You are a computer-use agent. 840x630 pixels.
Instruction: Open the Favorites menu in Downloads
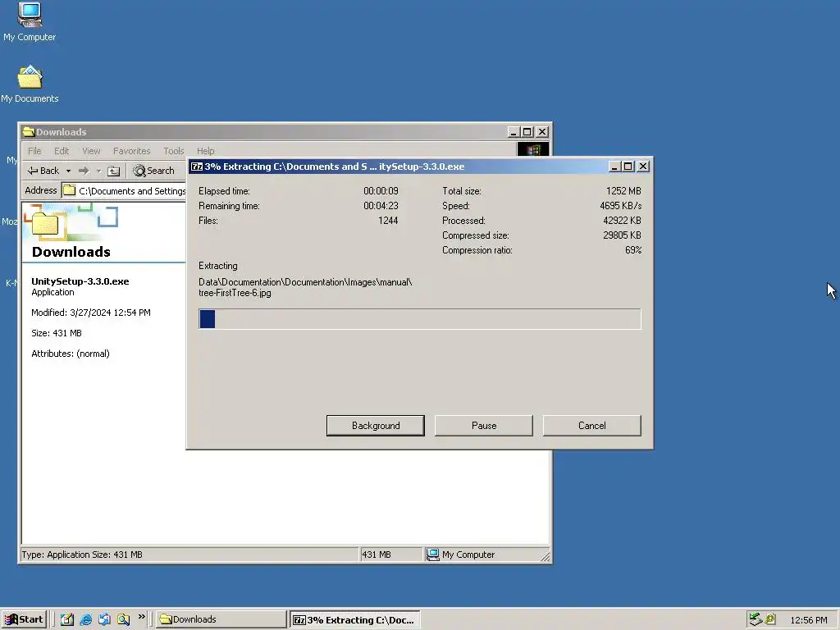tap(132, 151)
